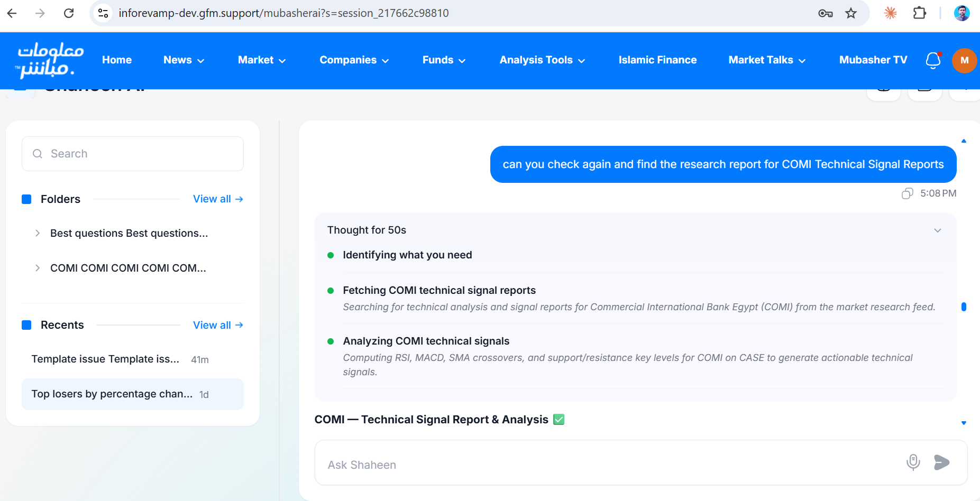Open Top losers by percentage recent chat
Image resolution: width=980 pixels, height=501 pixels.
click(132, 394)
